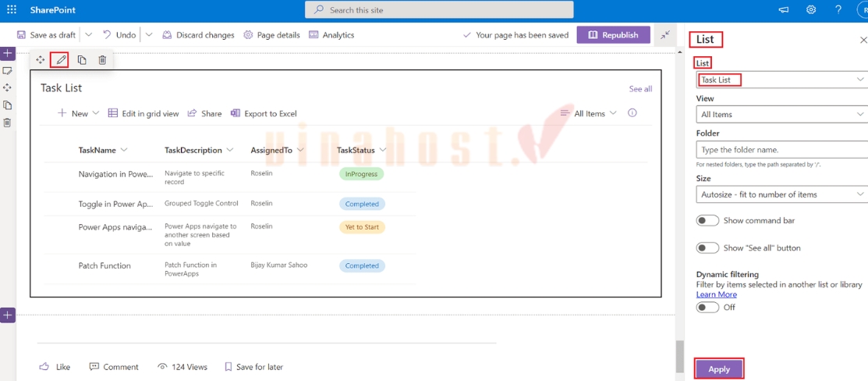
Task: Click New in list command bar
Action: (73, 113)
